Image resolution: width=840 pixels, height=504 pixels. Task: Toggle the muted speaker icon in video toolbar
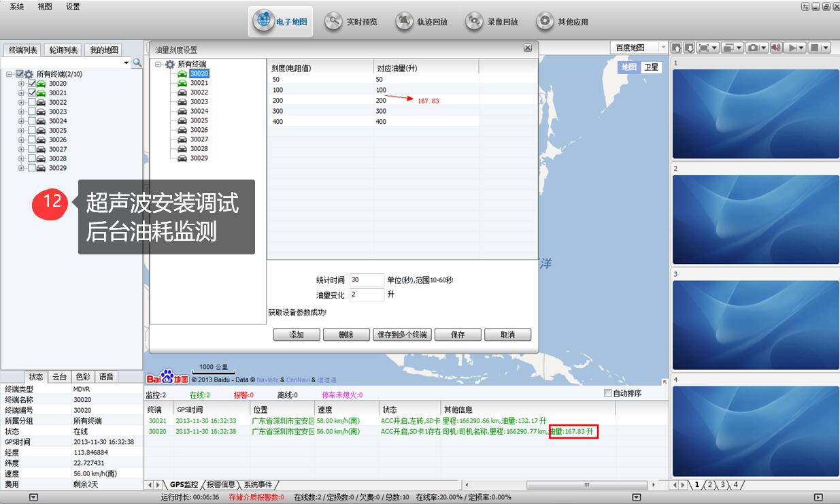pyautogui.click(x=775, y=48)
